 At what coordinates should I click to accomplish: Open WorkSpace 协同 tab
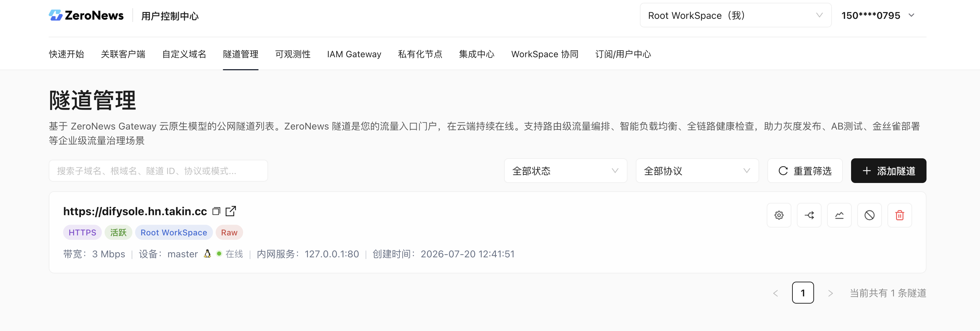click(545, 54)
